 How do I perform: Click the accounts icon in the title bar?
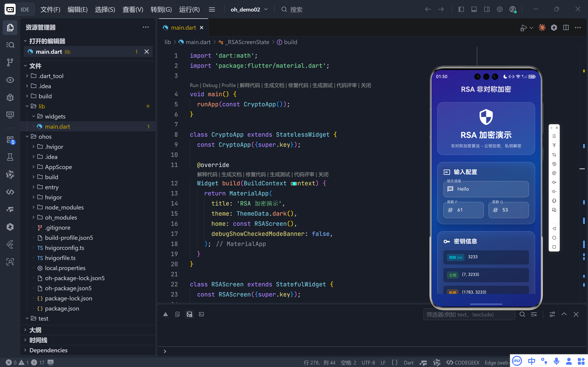click(512, 9)
